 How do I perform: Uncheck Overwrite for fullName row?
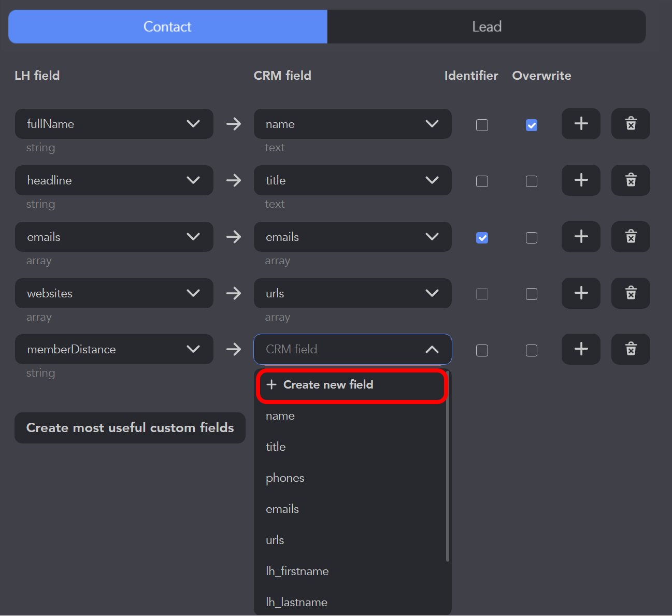[x=531, y=125]
